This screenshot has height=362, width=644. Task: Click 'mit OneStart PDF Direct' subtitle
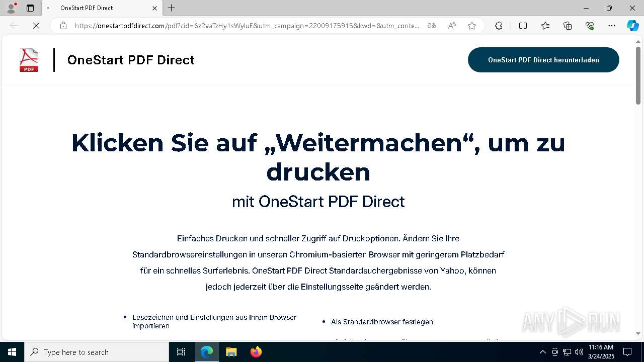point(318,202)
